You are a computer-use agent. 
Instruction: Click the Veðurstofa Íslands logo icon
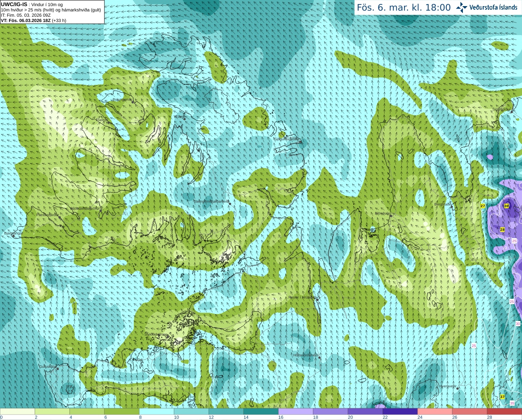(462, 7)
